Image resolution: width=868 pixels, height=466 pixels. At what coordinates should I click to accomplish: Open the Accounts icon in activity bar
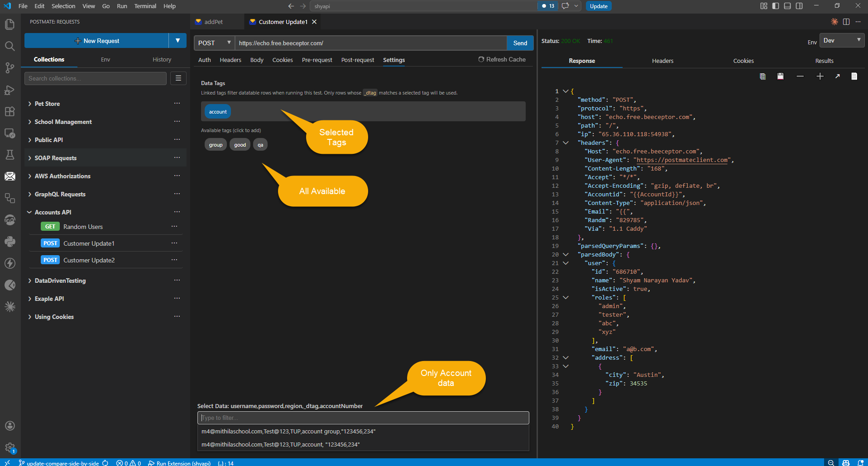click(x=10, y=426)
